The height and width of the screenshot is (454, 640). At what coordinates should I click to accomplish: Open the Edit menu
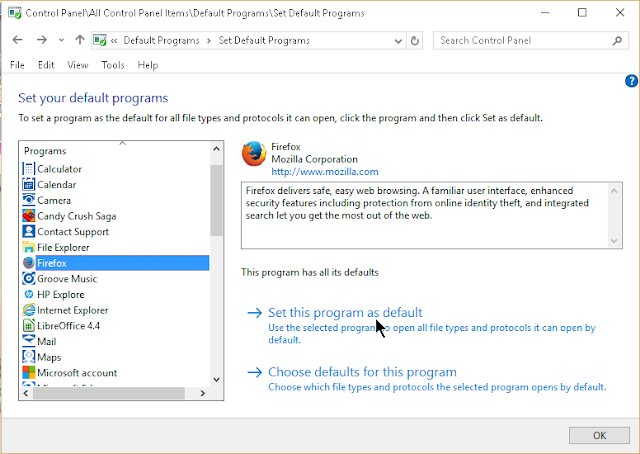click(46, 65)
